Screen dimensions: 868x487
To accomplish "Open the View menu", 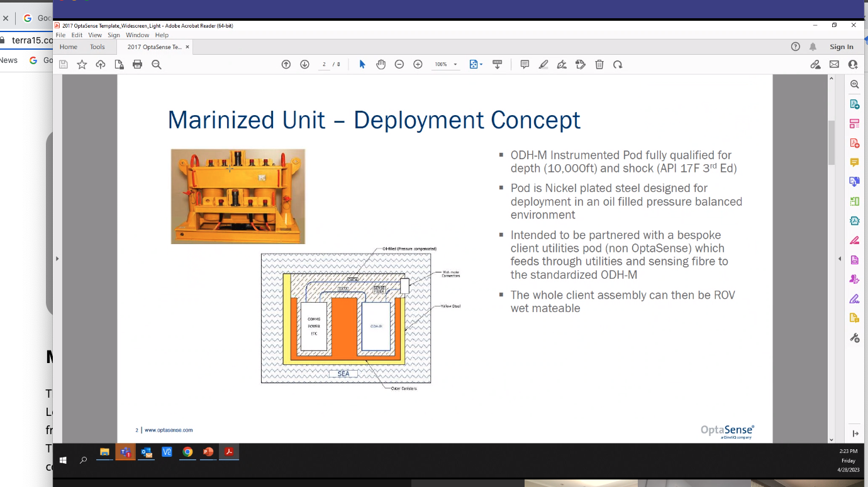I will 95,35.
